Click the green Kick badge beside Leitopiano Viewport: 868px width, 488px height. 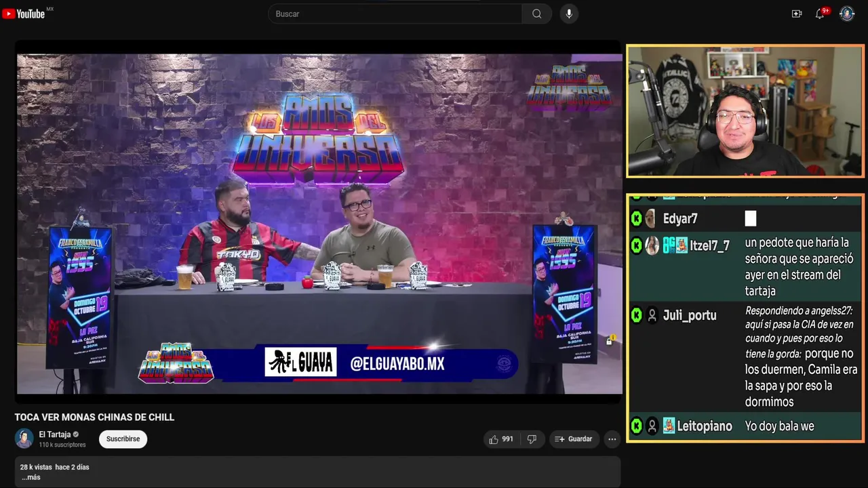pyautogui.click(x=636, y=426)
